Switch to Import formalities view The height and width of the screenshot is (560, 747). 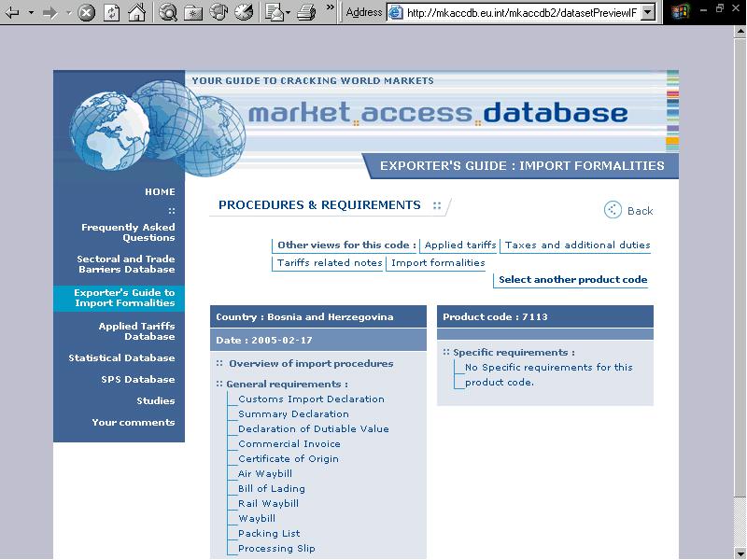(x=438, y=263)
